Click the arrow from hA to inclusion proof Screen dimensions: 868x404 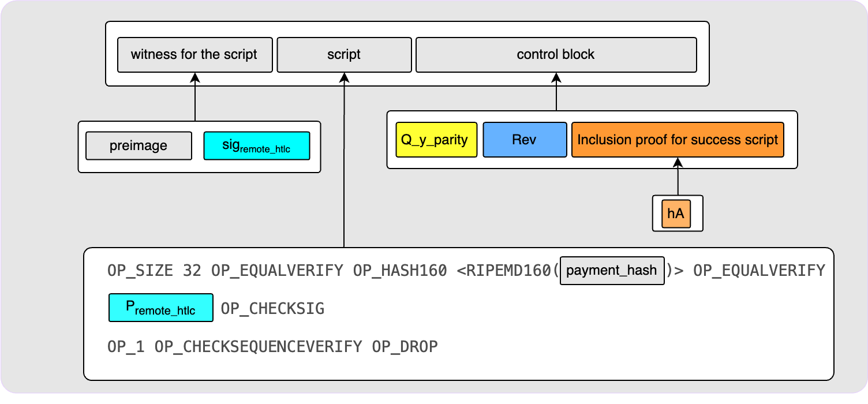pos(678,179)
